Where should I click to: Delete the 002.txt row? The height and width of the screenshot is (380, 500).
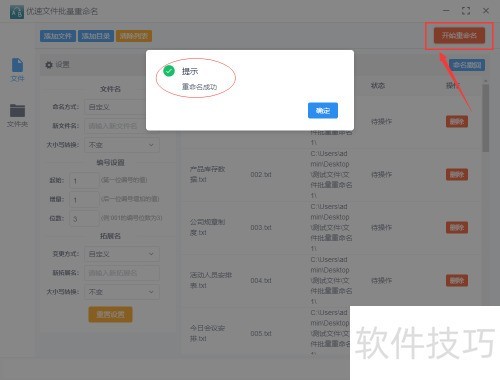[457, 175]
